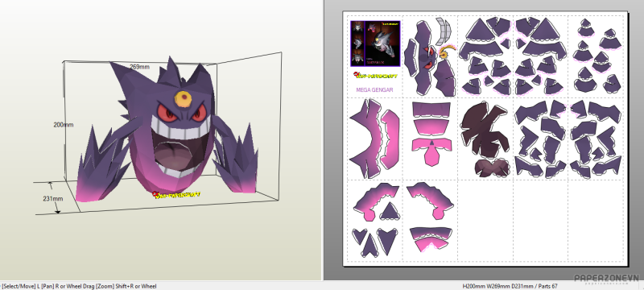Click the 231mm depth dimension label

(x=53, y=198)
